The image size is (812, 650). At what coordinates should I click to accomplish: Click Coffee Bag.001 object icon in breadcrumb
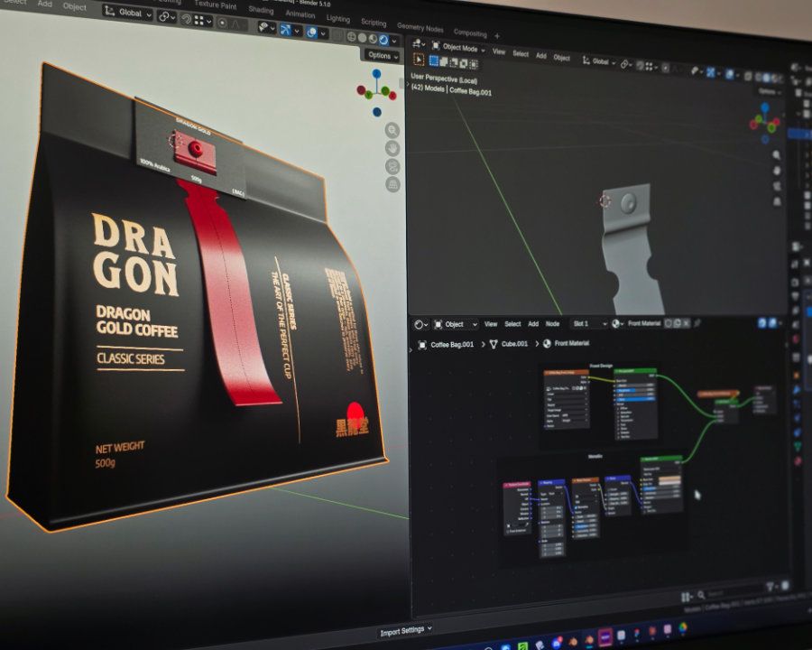pyautogui.click(x=422, y=345)
